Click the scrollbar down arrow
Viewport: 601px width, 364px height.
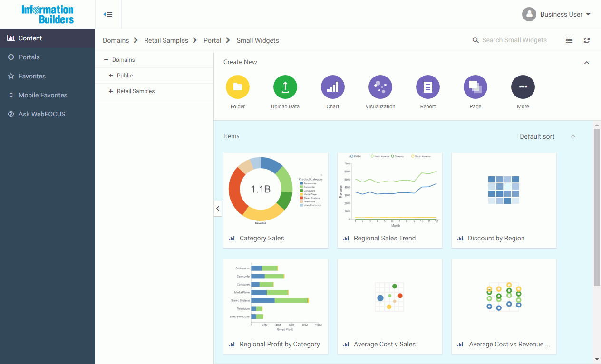(597, 359)
